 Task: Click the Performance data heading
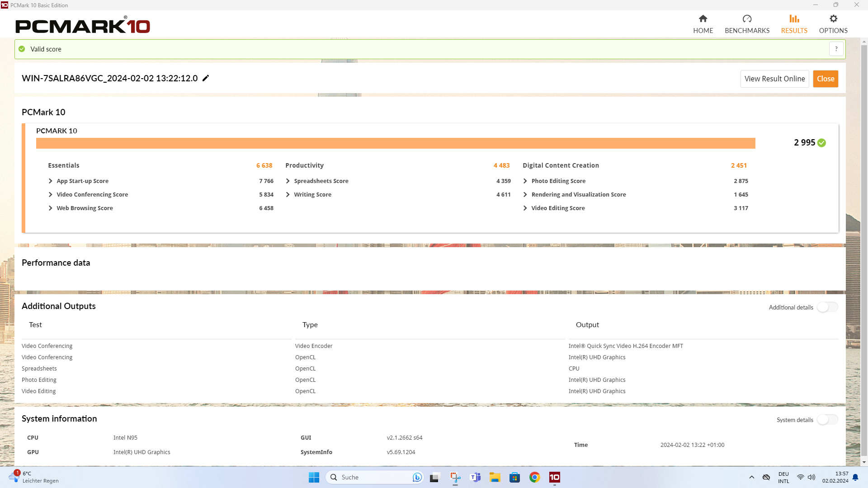point(56,263)
